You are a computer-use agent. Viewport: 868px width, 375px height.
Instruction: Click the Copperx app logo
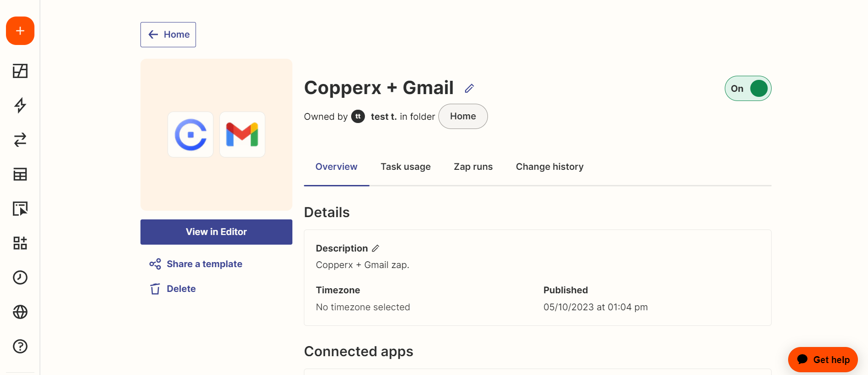[x=190, y=134]
